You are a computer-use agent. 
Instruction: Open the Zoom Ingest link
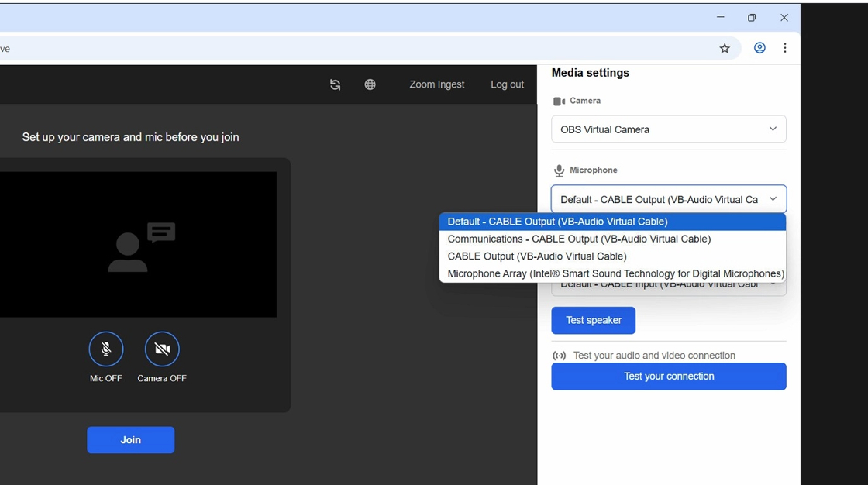(437, 84)
